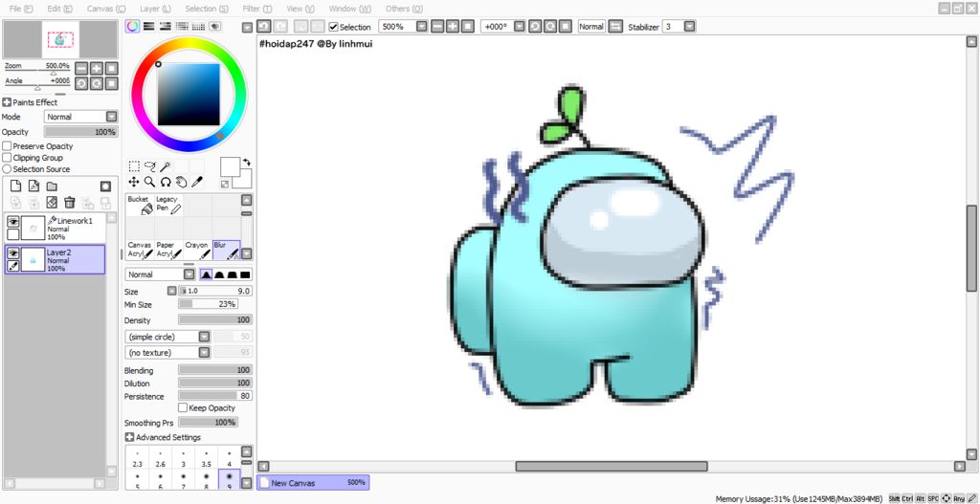Open the Stabilizer value dropdown
Screen dimensions: 980x504
[x=689, y=26]
